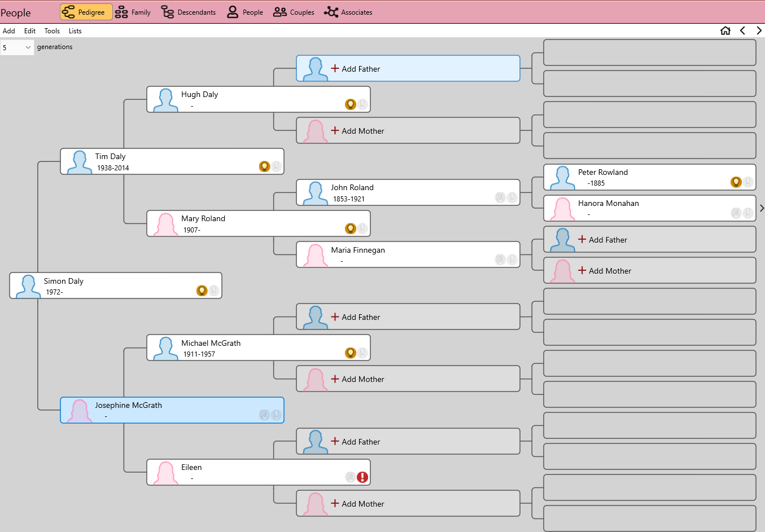Toggle the Pedigree view button
Screen dimensions: 765x532
(86, 11)
